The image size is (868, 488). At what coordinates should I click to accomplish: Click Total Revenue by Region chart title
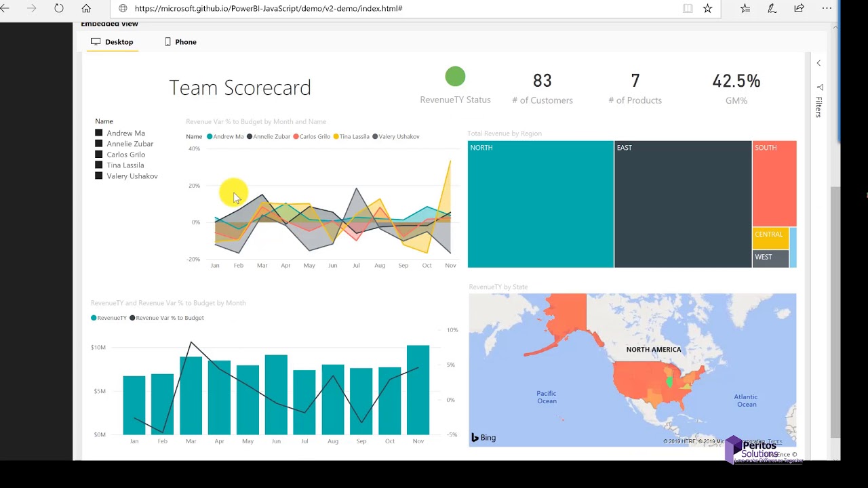[505, 134]
